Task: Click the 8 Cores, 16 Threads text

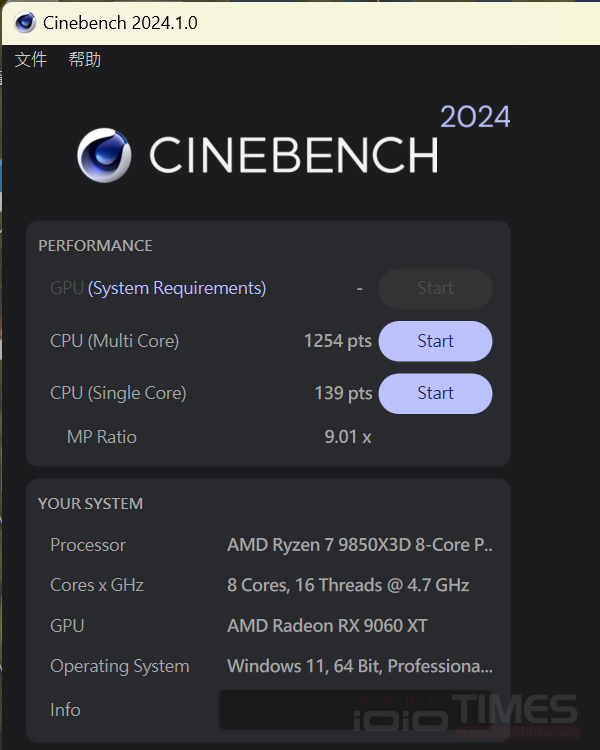Action: coord(348,585)
